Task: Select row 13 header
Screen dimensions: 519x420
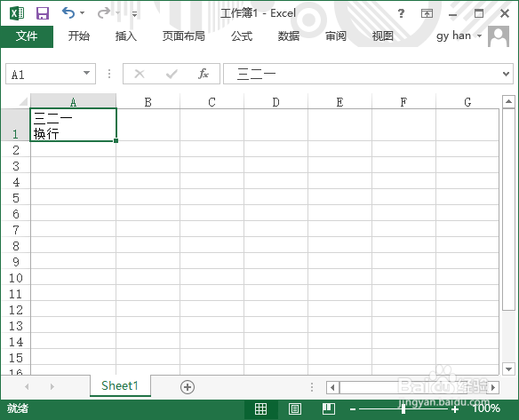Action: (x=15, y=326)
